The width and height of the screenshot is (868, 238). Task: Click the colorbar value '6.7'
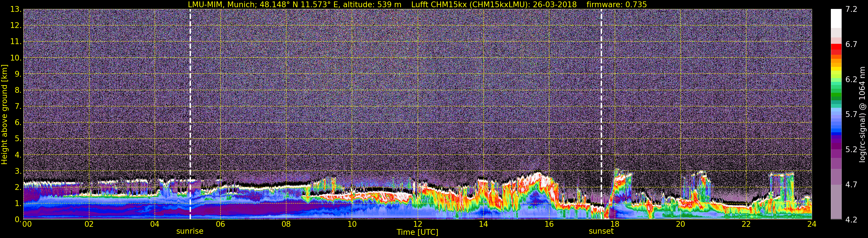pos(851,44)
